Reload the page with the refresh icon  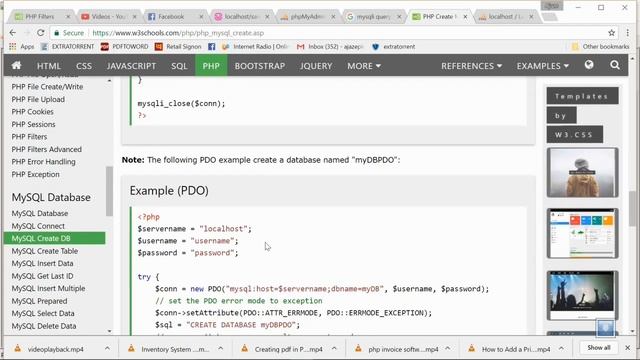(x=40, y=33)
